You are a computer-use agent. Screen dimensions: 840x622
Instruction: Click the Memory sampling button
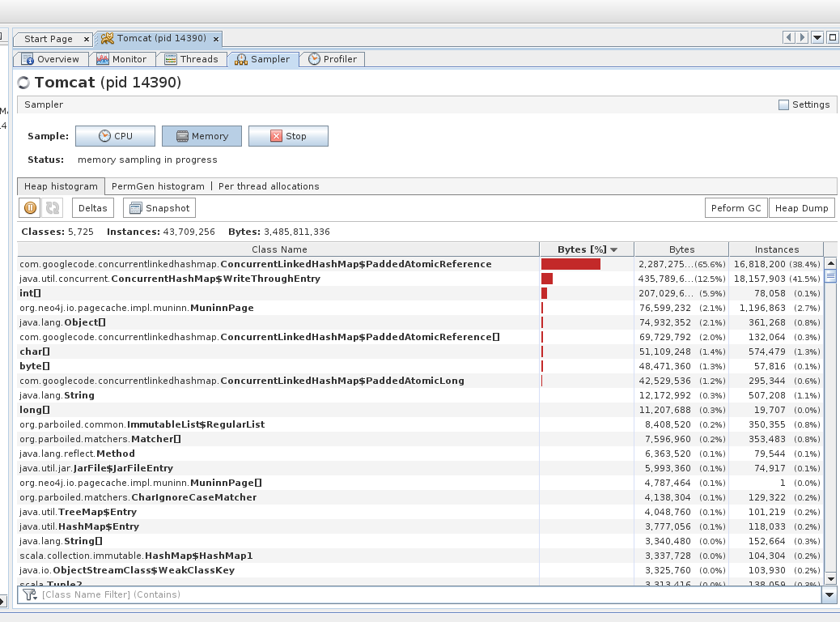coord(202,136)
